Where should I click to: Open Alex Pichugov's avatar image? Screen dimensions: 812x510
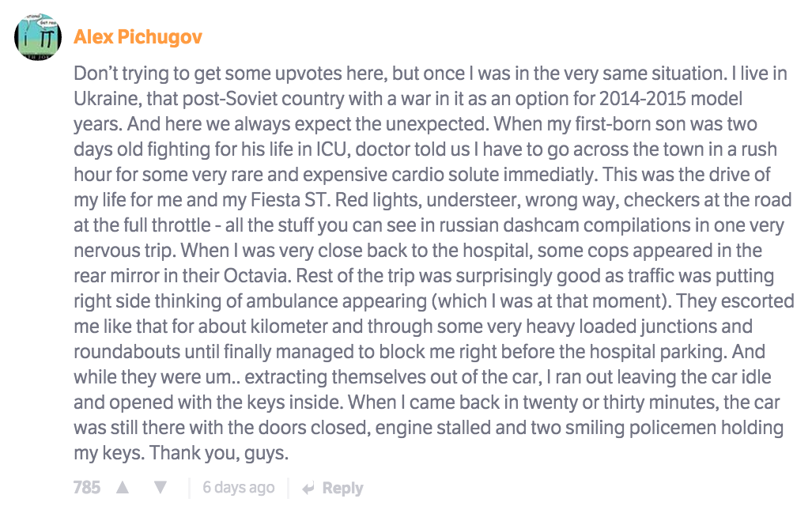click(x=38, y=36)
